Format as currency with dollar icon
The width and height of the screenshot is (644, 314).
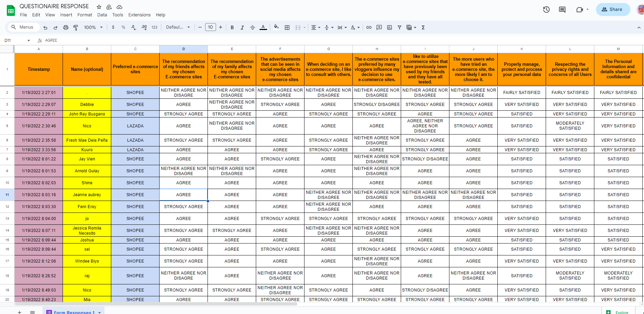[113, 27]
